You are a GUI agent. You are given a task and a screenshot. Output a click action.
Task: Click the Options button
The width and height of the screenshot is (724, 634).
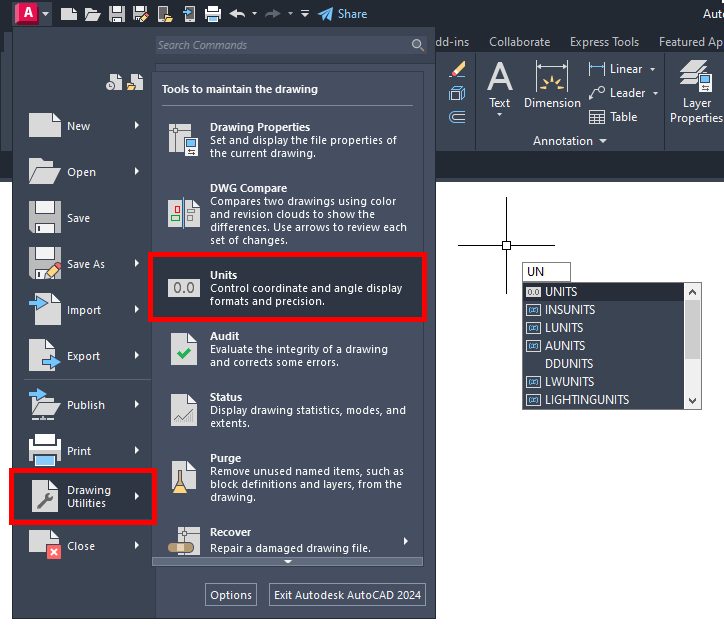(x=231, y=595)
